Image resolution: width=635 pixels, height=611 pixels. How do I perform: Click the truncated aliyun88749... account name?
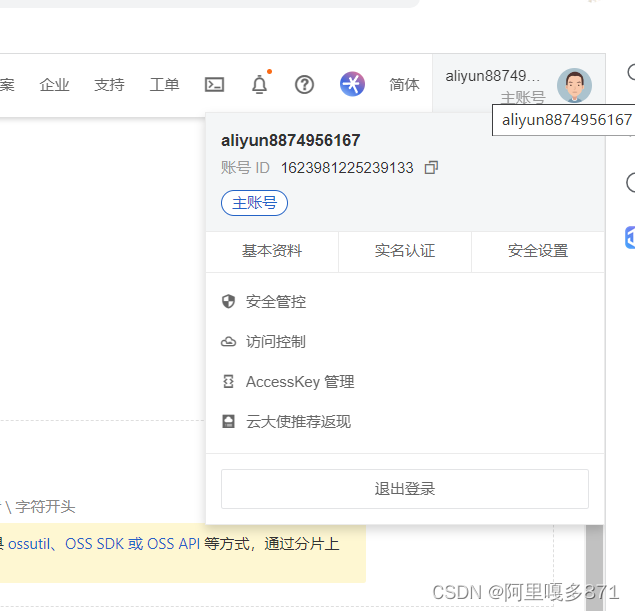(x=492, y=76)
